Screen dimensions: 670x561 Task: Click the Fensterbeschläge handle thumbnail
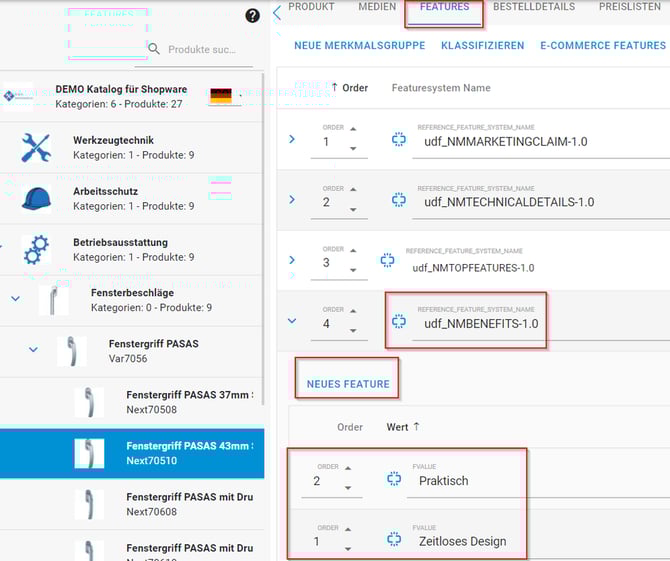pyautogui.click(x=53, y=300)
